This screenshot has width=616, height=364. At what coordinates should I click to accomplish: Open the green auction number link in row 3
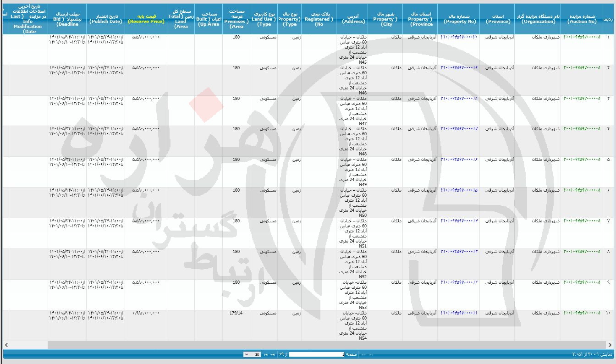[x=582, y=99]
